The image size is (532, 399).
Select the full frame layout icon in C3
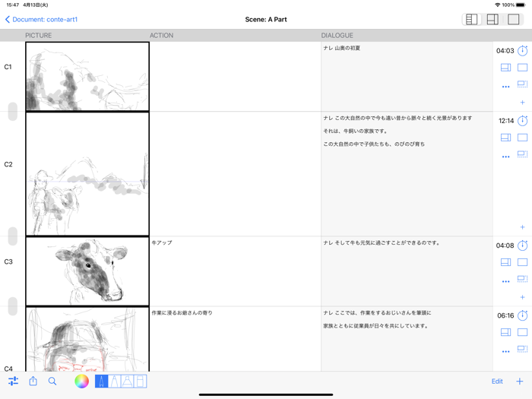523,262
